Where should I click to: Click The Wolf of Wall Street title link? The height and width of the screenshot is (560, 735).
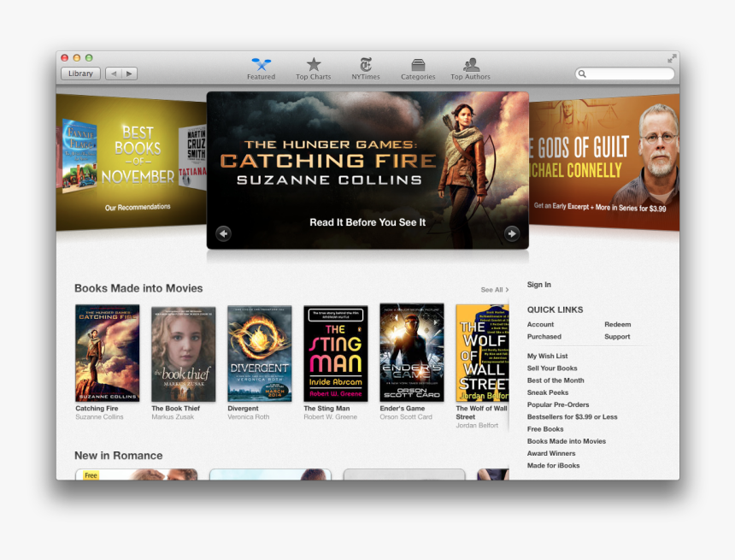[x=482, y=413]
